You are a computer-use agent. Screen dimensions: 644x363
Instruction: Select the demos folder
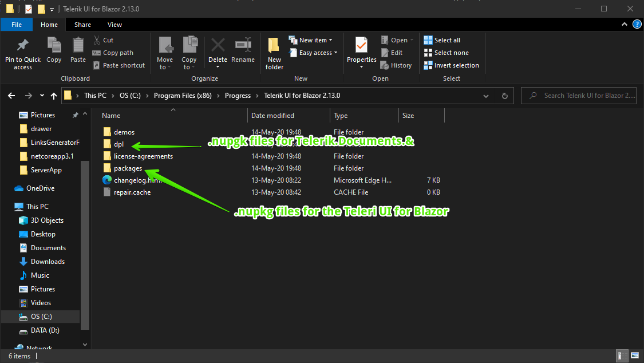pos(124,132)
